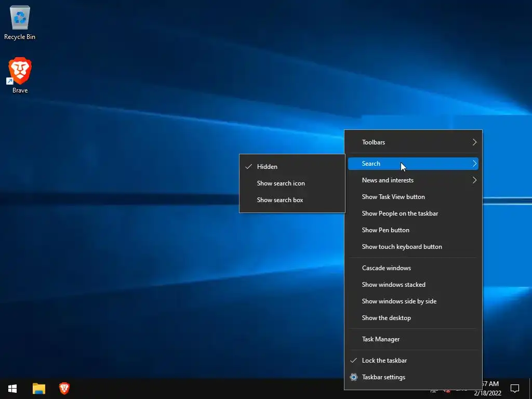Open the Action Center notification icon
The width and height of the screenshot is (532, 399).
(x=515, y=389)
